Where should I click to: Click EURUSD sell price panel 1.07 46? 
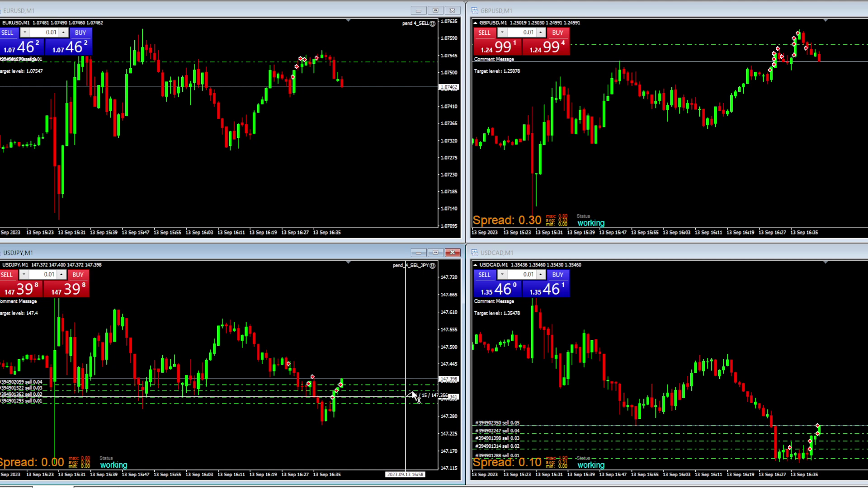(22, 47)
